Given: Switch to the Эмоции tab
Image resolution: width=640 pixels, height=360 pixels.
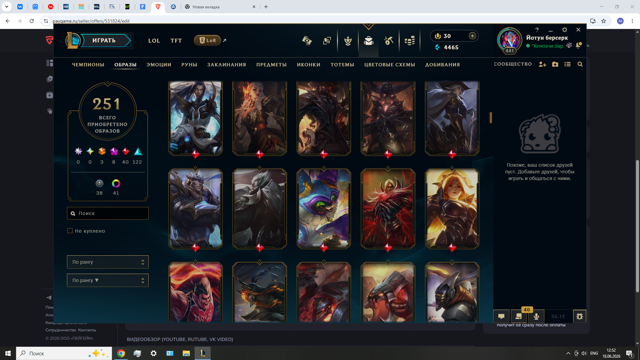Looking at the screenshot, I should point(159,64).
